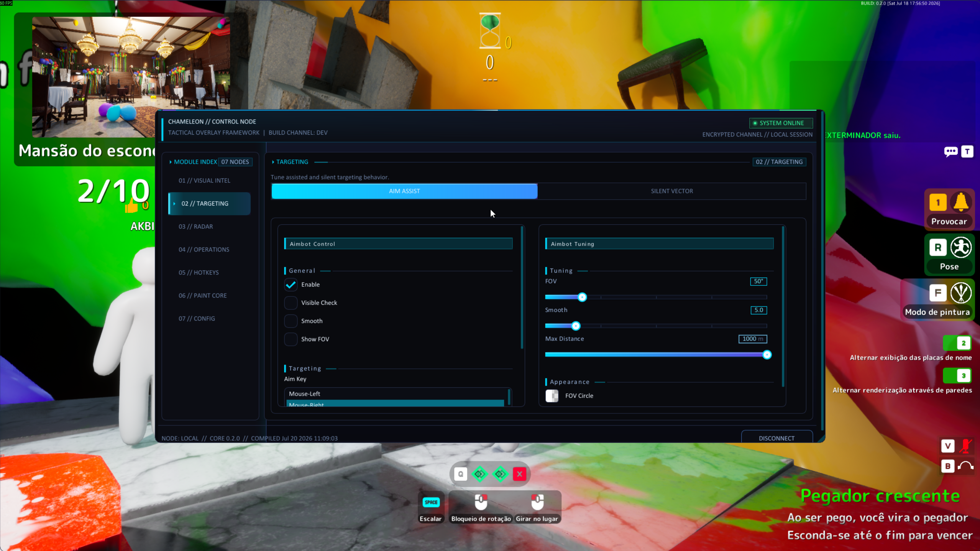This screenshot has width=980, height=551.
Task: Collapse the TARGETING section header arrow
Action: (273, 162)
